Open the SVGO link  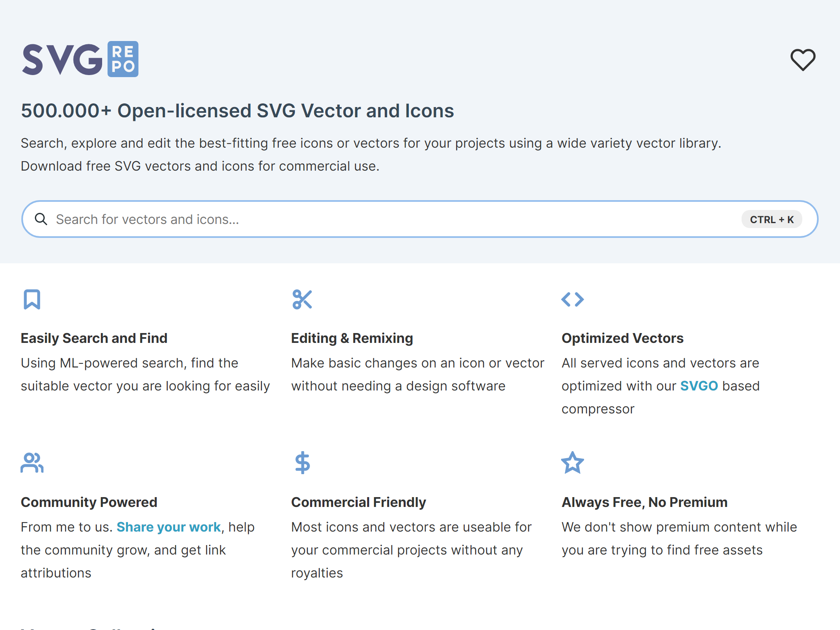click(699, 386)
